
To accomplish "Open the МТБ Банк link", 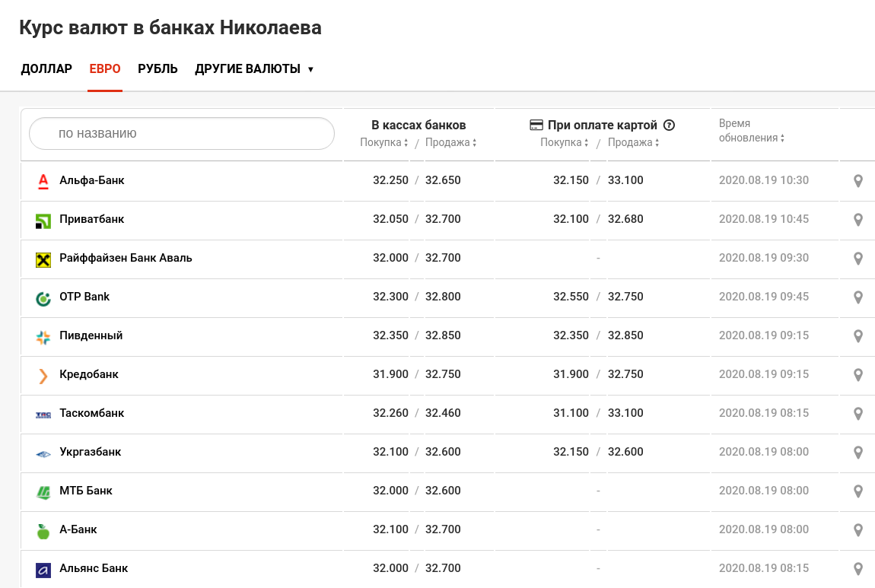I will 86,491.
